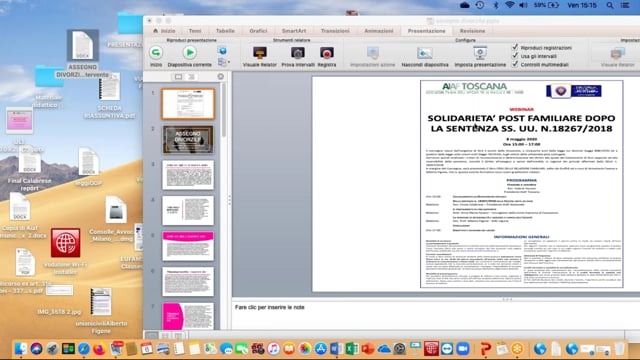This screenshot has width=640, height=360.
Task: Open the Inizio ribbon tab
Action: tap(164, 31)
